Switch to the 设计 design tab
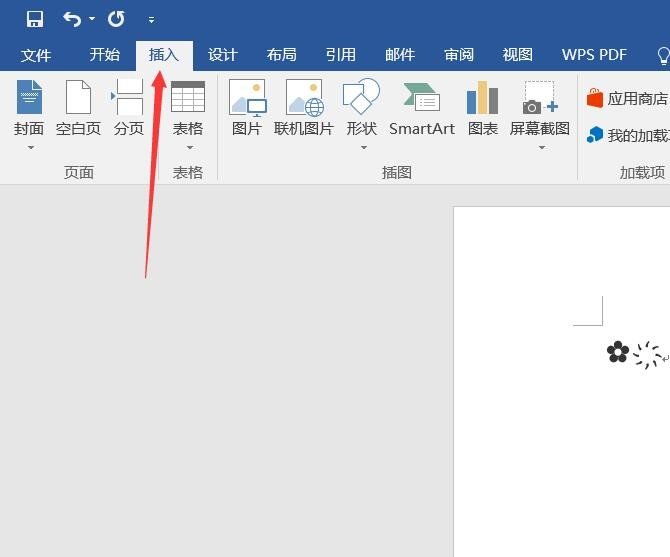The height and width of the screenshot is (557, 670). pyautogui.click(x=222, y=55)
